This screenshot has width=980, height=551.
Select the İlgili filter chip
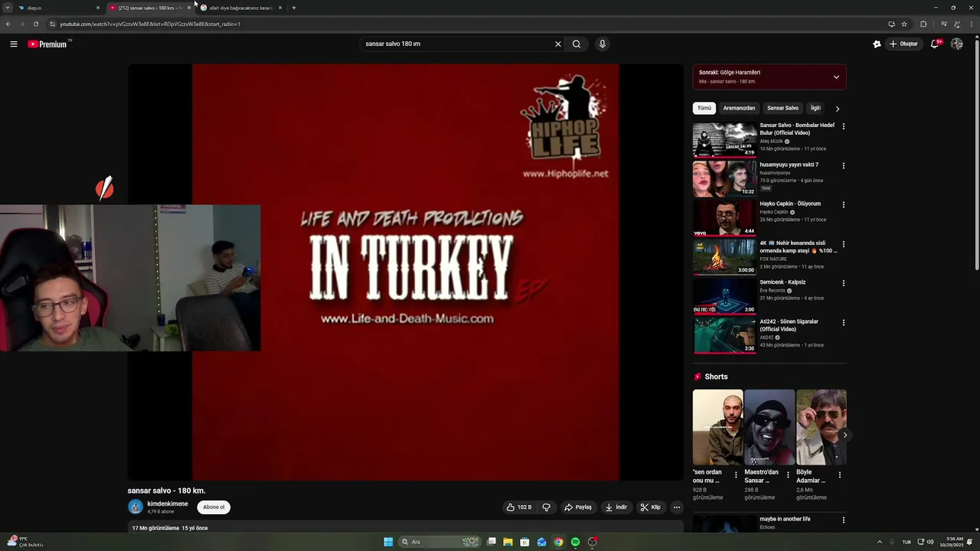point(815,109)
